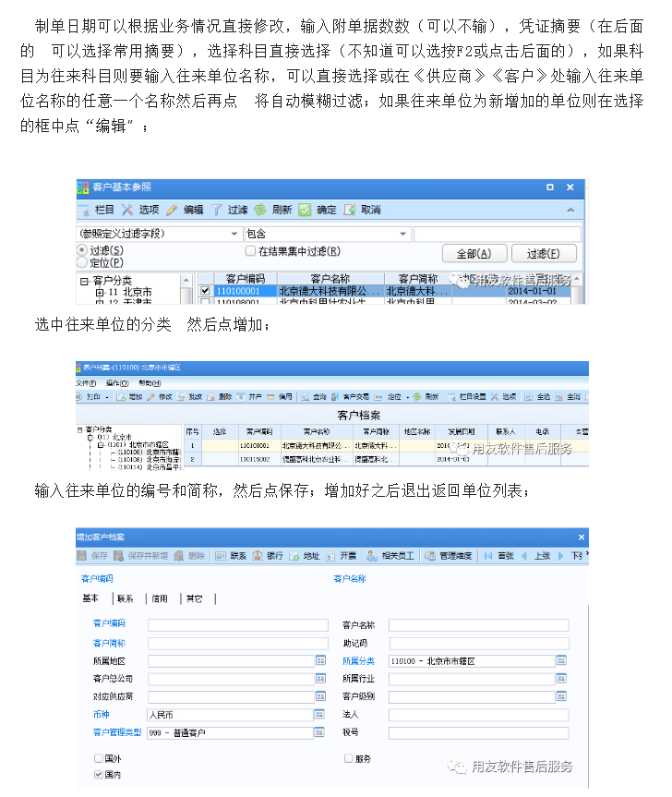672x797 pixels.
Task: Click the 客户编码 column header in 客户基本参照
Action: (246, 279)
